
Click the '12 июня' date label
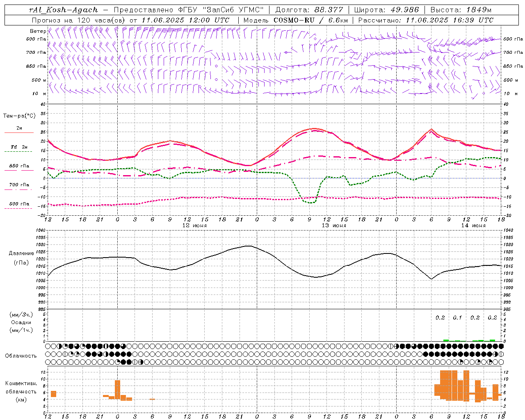(194, 226)
